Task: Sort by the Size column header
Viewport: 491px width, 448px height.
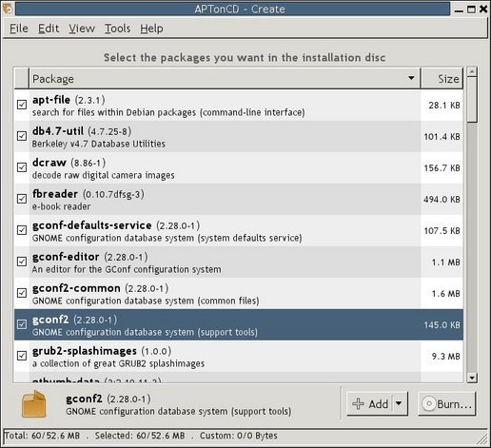Action: point(442,78)
